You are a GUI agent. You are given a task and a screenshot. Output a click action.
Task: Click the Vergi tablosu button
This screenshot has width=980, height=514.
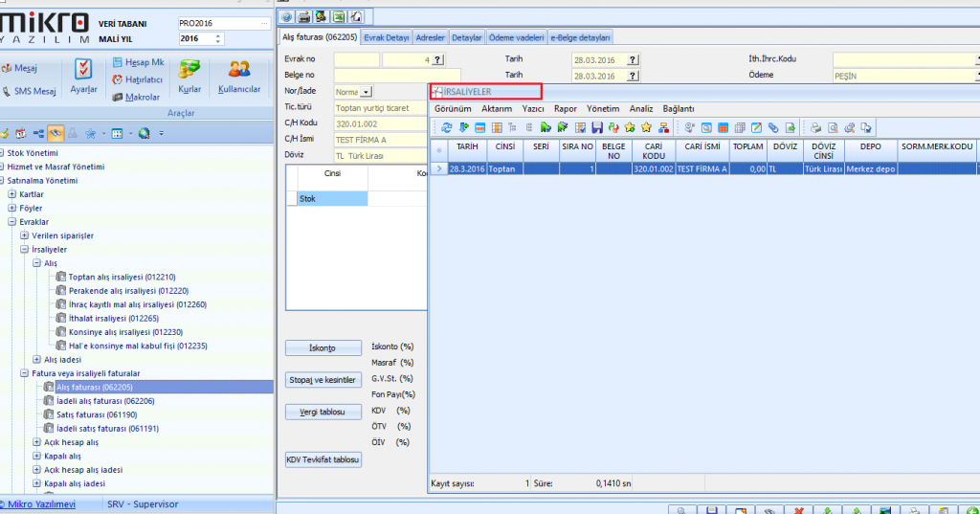point(323,412)
